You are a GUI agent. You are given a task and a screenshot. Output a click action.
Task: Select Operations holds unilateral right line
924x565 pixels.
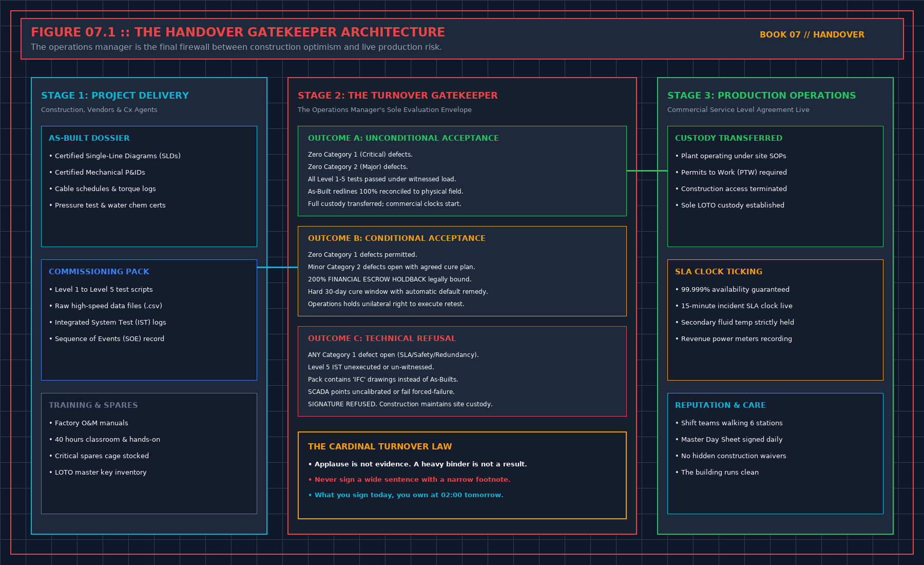tap(386, 304)
